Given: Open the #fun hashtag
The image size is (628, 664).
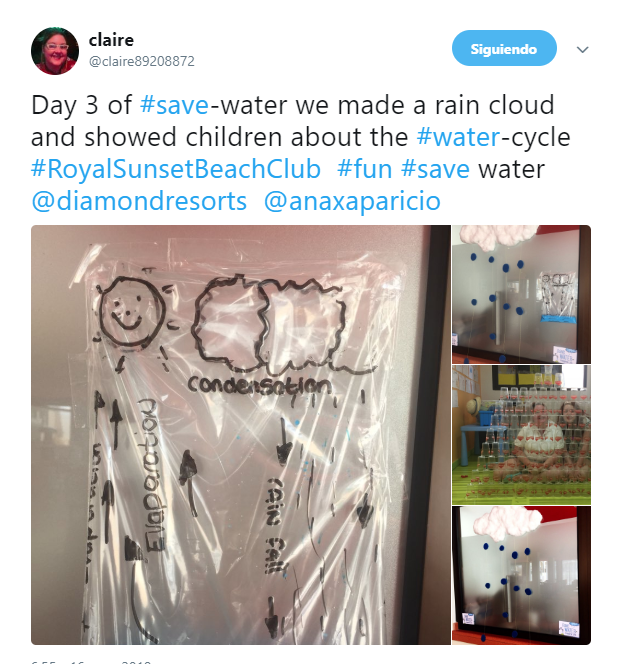Looking at the screenshot, I should (x=365, y=169).
